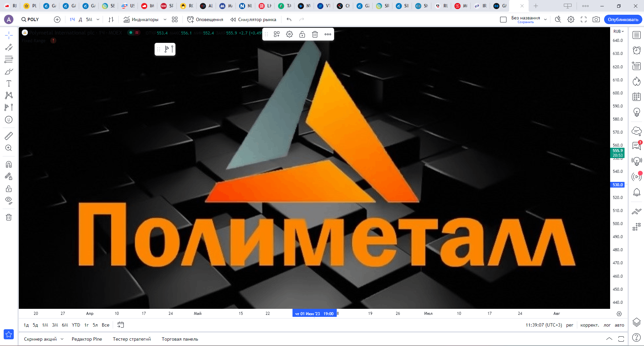Redo the last action
This screenshot has height=346, width=644.
point(302,19)
